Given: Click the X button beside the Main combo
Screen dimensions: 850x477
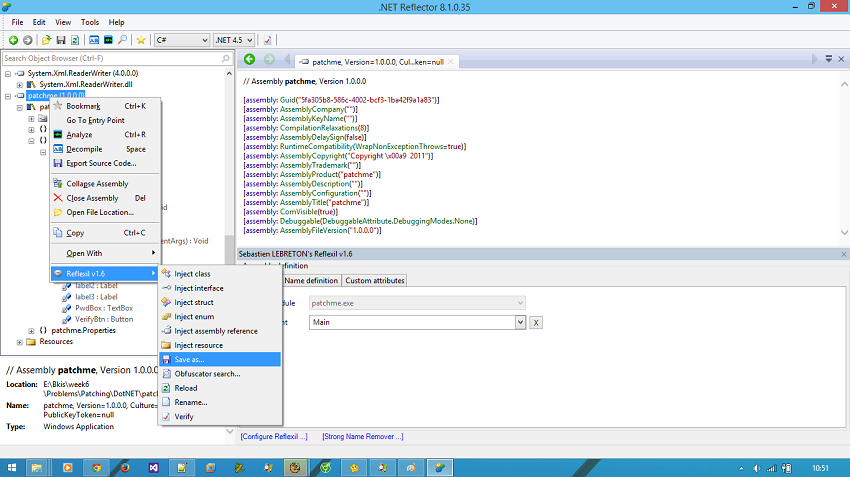Looking at the screenshot, I should [536, 323].
